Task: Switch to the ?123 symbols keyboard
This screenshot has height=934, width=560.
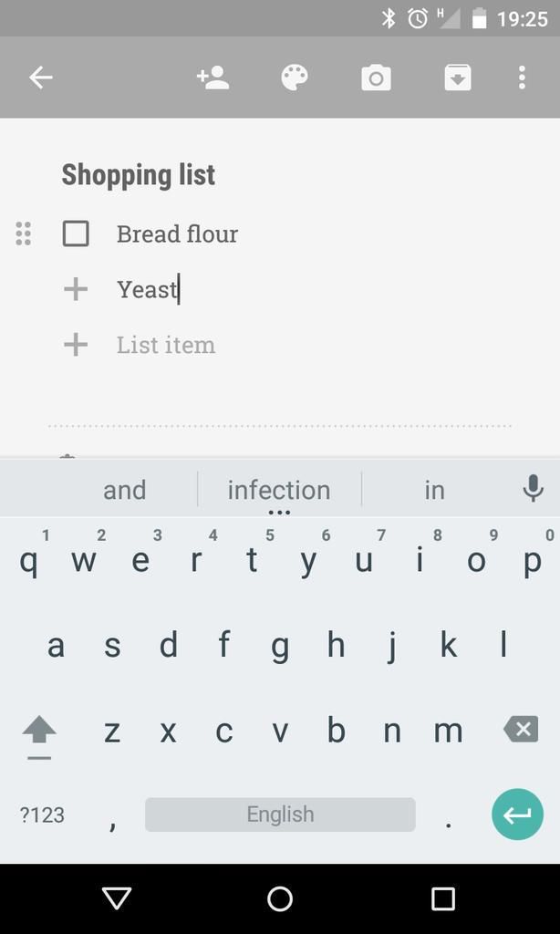Action: pos(42,815)
